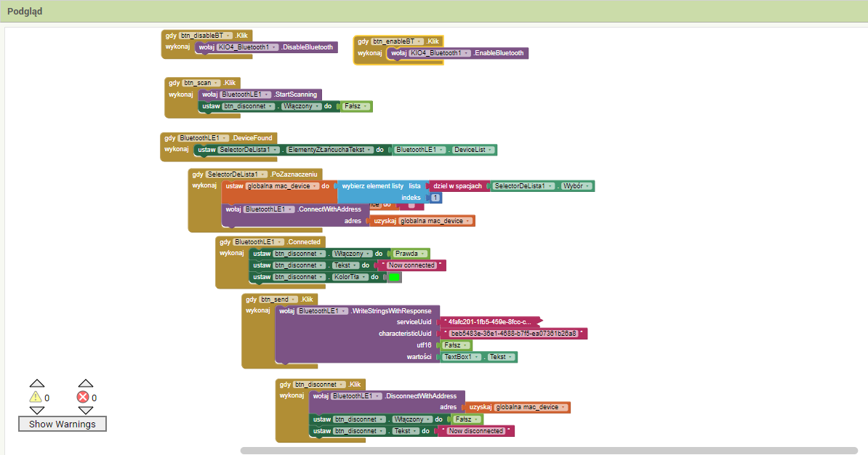Select the "Now connected" text string
868x455 pixels.
[x=411, y=265]
